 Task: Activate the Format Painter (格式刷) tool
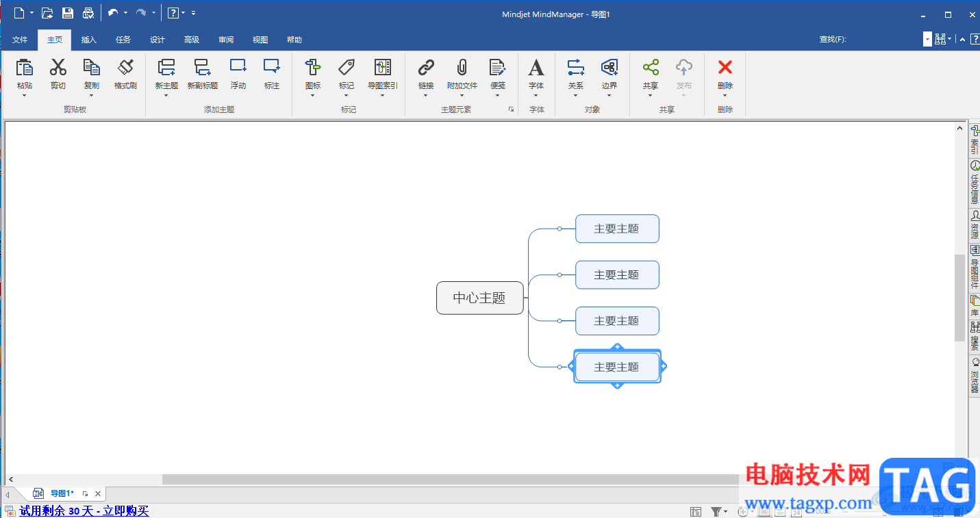[125, 67]
